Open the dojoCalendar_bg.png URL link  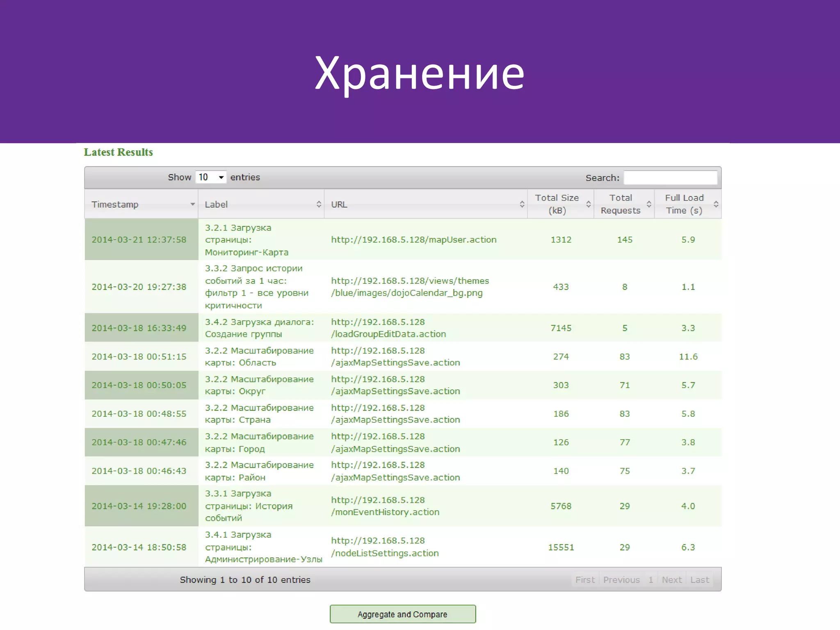tap(410, 287)
